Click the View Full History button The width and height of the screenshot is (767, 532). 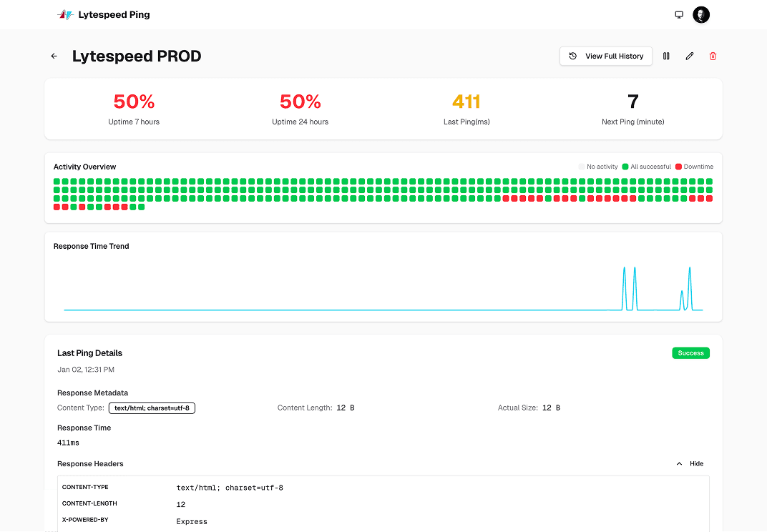click(x=605, y=56)
